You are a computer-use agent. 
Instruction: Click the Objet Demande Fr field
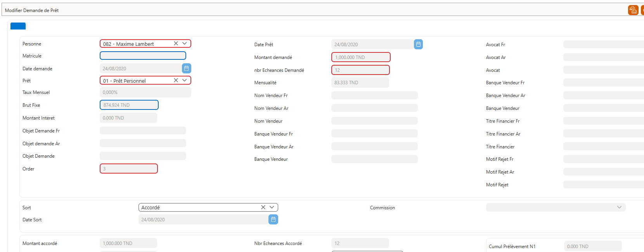[143, 130]
